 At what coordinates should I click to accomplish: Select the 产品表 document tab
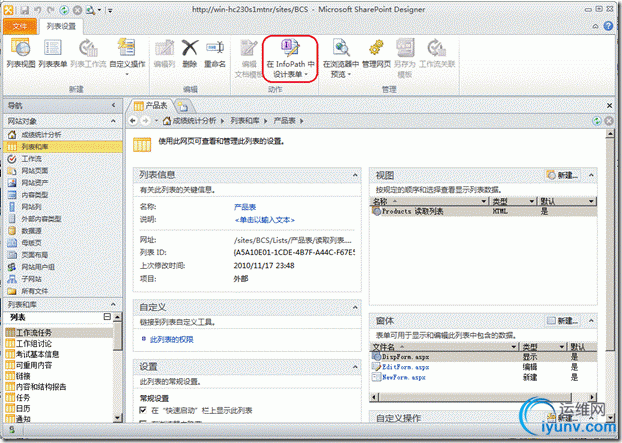pos(151,105)
